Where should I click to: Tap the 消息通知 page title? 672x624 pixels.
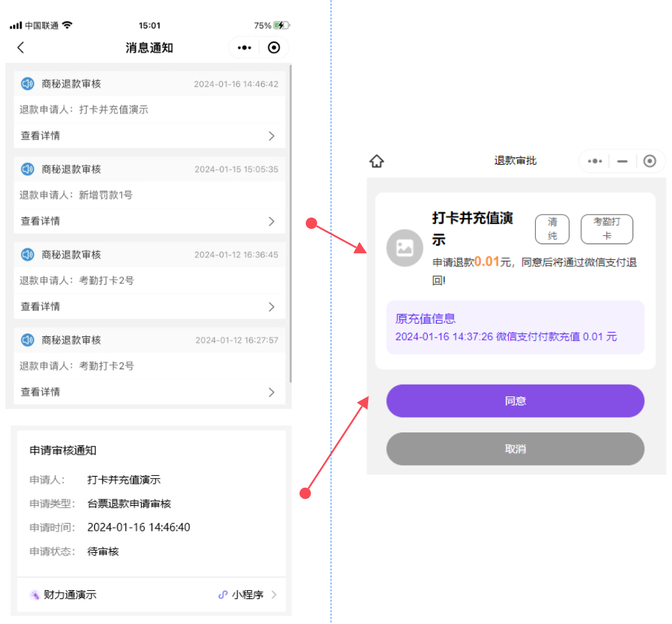click(x=149, y=48)
